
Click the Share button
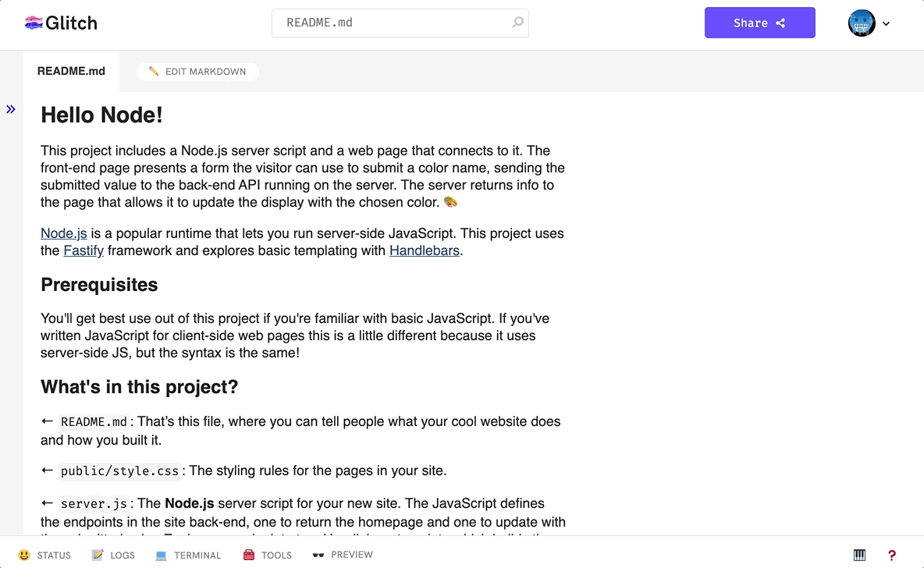759,23
